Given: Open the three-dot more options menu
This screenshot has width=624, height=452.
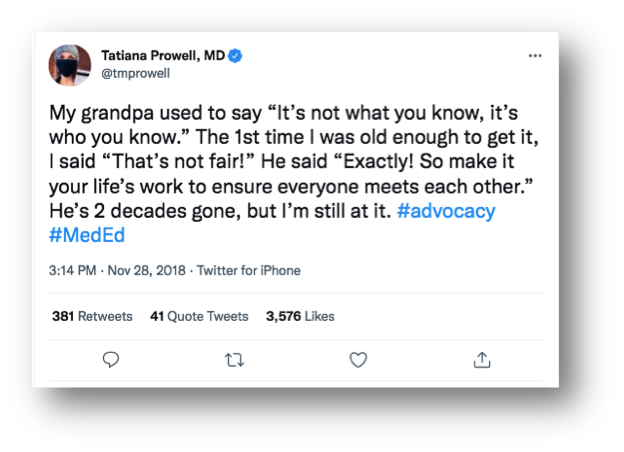Looking at the screenshot, I should (x=535, y=56).
